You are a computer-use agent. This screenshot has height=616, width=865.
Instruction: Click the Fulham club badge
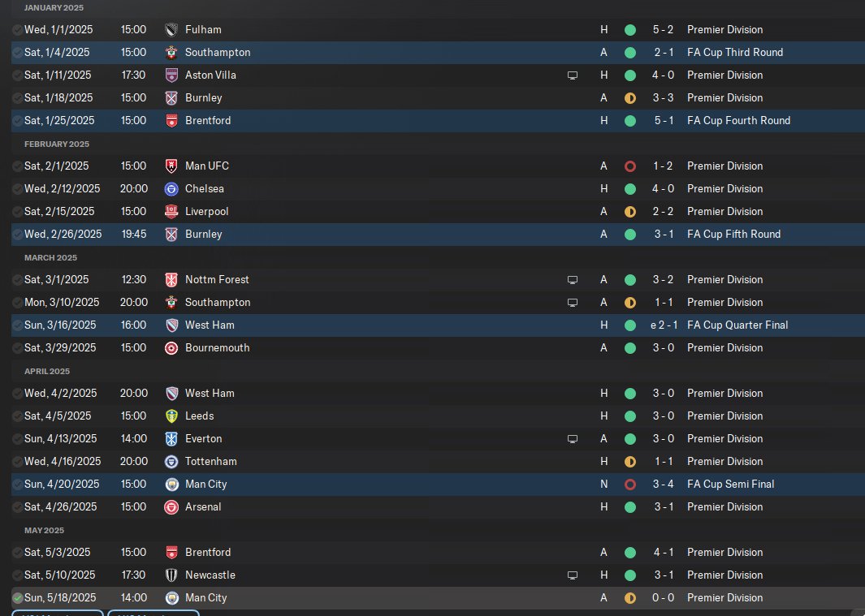(171, 29)
